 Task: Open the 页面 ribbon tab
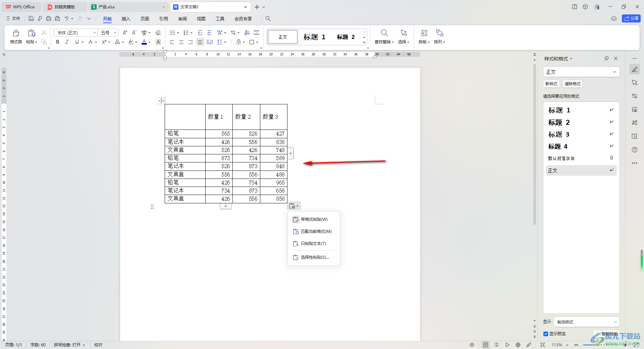(x=145, y=19)
